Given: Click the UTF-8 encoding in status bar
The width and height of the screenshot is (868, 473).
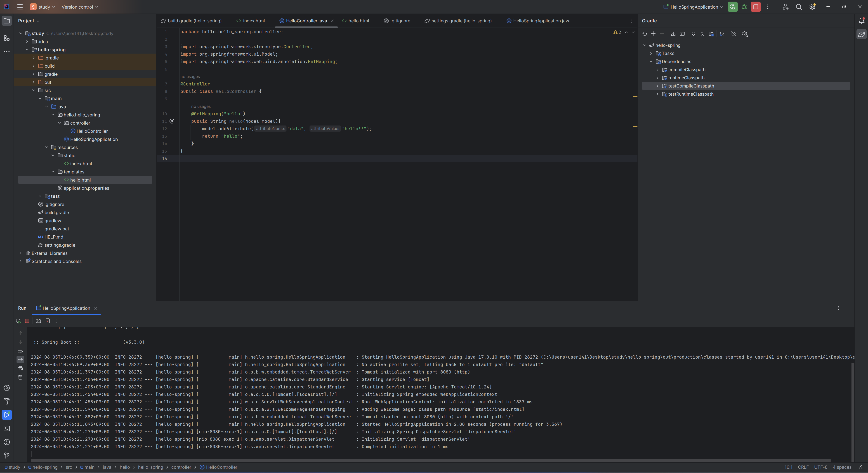Looking at the screenshot, I should 821,467.
